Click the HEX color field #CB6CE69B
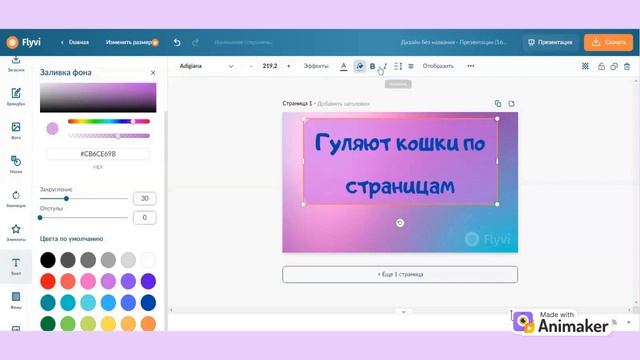This screenshot has height=360, width=640. 98,154
